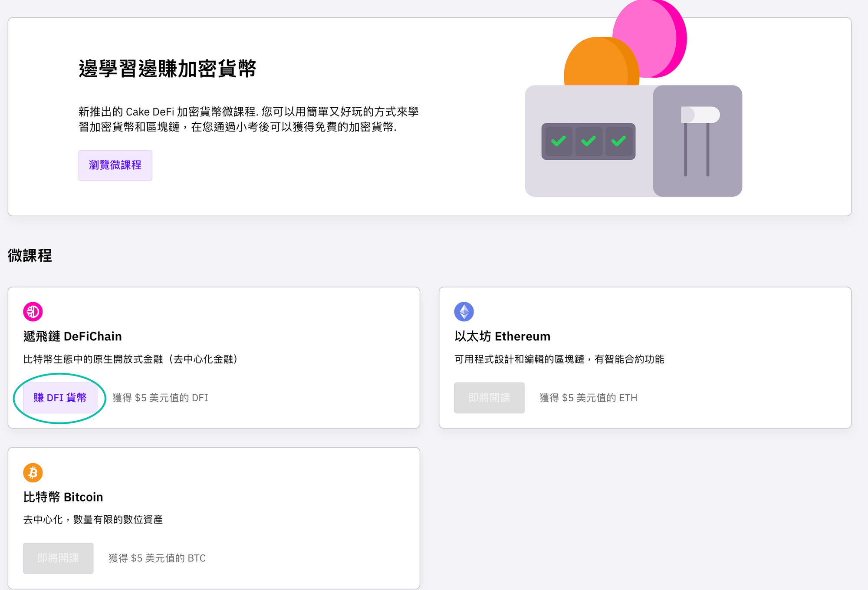Screen dimensions: 868x590
Task: Click the middle green checkmark box
Action: [x=589, y=142]
